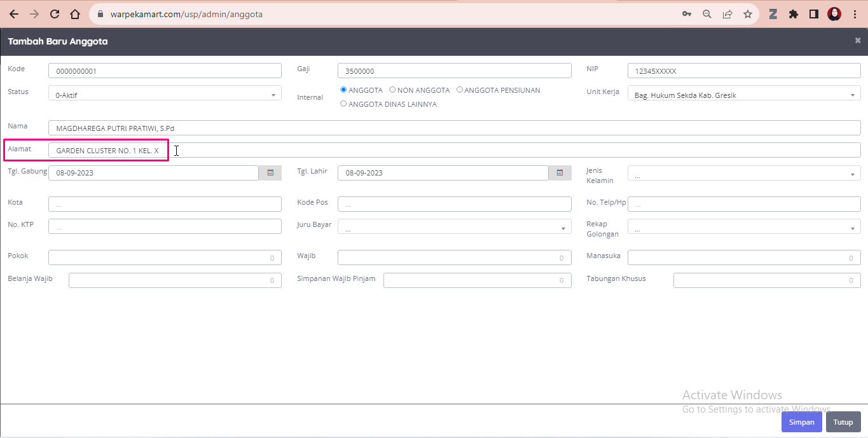Focus the Pokok amount field
This screenshot has height=438, width=868.
165,257
